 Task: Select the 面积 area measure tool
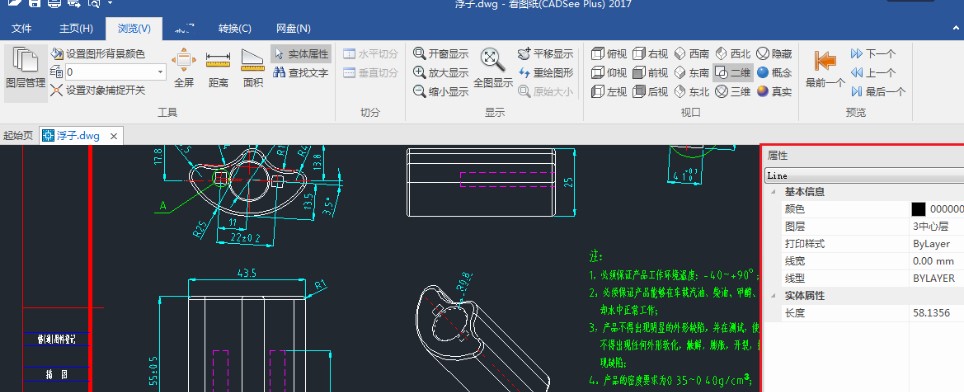pyautogui.click(x=253, y=68)
